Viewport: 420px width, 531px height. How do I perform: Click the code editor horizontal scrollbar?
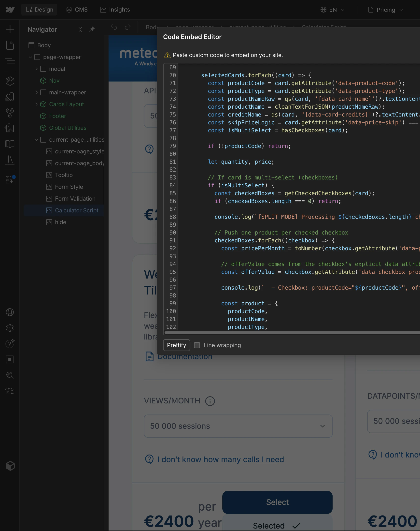click(x=292, y=333)
